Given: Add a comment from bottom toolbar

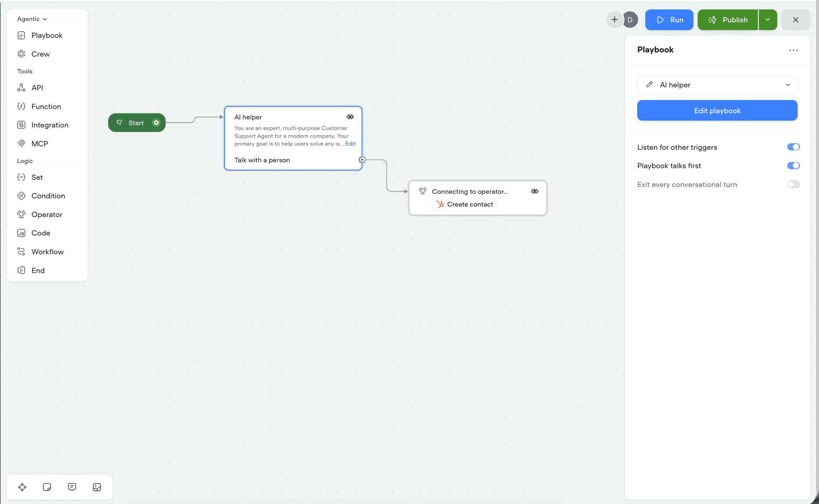Looking at the screenshot, I should pyautogui.click(x=72, y=487).
